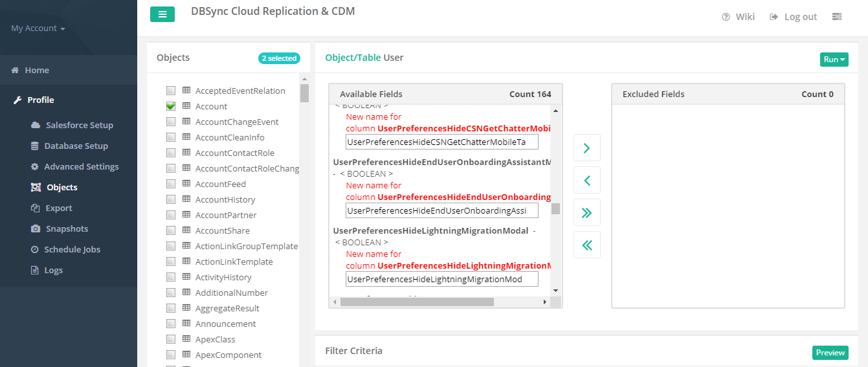This screenshot has width=868, height=367.
Task: Click double-left arrow to restore all fields
Action: [586, 245]
